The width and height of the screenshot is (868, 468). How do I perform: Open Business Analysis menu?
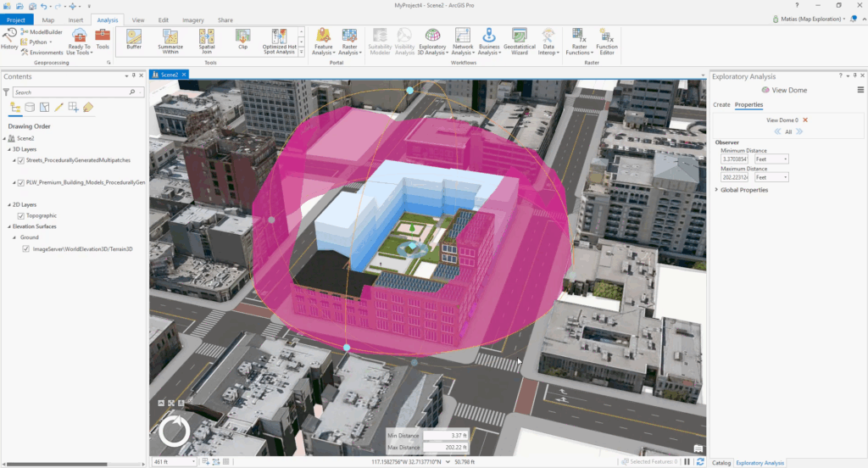pos(489,42)
